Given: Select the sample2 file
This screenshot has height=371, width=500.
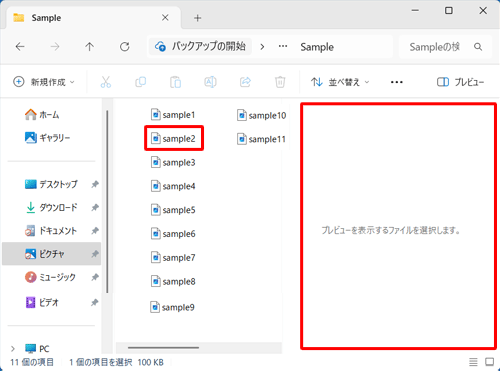Looking at the screenshot, I should (173, 138).
